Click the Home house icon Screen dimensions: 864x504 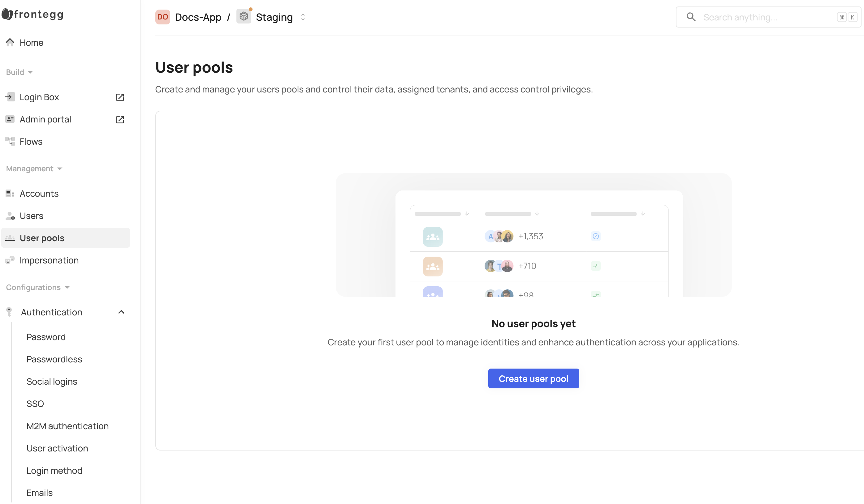tap(10, 42)
